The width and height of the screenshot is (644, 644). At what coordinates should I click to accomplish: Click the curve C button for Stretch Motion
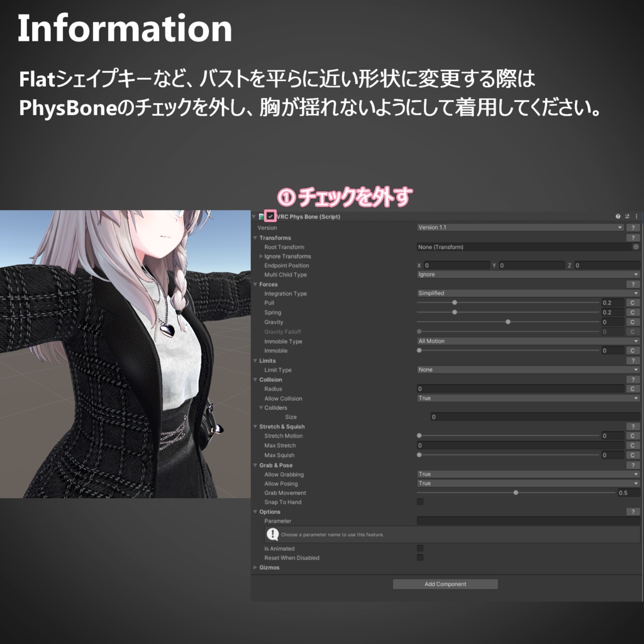[x=633, y=436]
